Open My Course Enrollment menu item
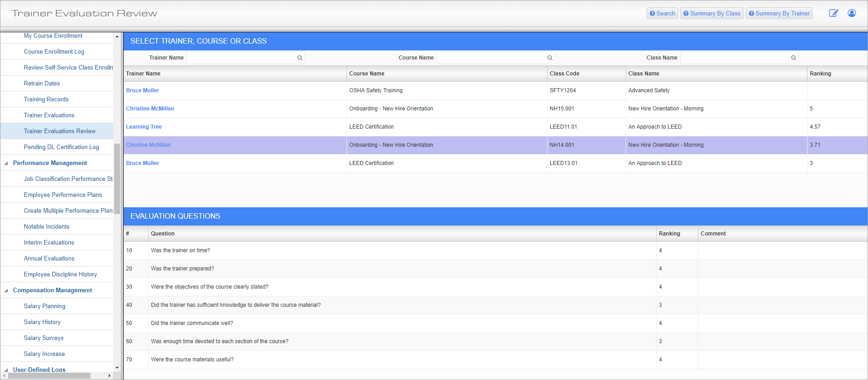The width and height of the screenshot is (868, 380). click(53, 36)
